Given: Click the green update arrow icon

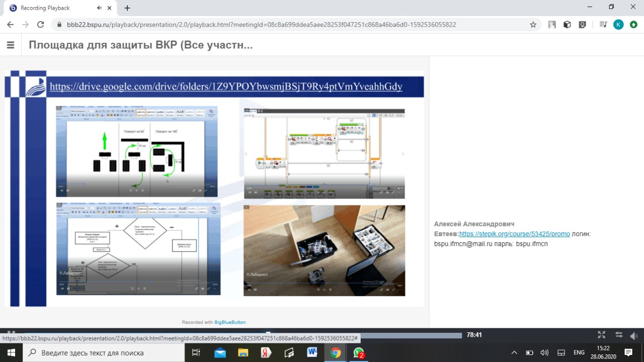Looking at the screenshot, I should [633, 24].
